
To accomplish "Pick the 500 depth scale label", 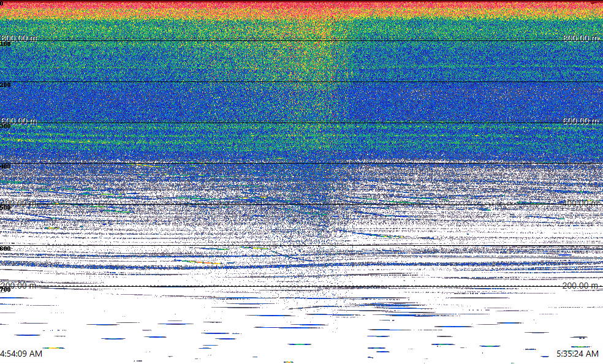I will coord(6,208).
